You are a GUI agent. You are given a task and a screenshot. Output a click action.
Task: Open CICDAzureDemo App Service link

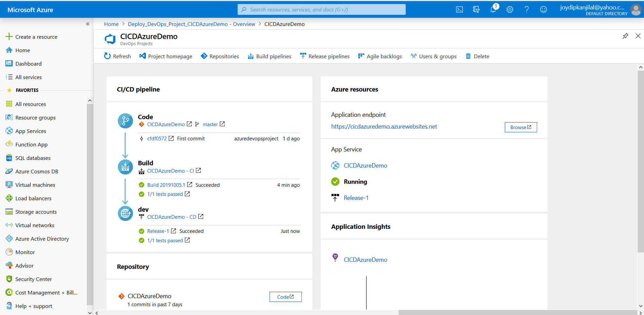365,165
